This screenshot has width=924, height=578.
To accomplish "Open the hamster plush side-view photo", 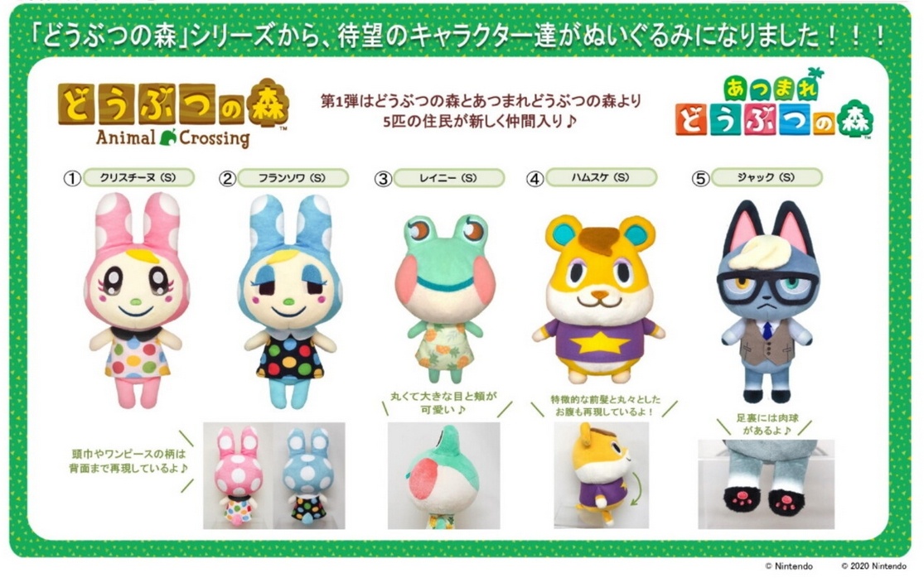I will point(601,474).
